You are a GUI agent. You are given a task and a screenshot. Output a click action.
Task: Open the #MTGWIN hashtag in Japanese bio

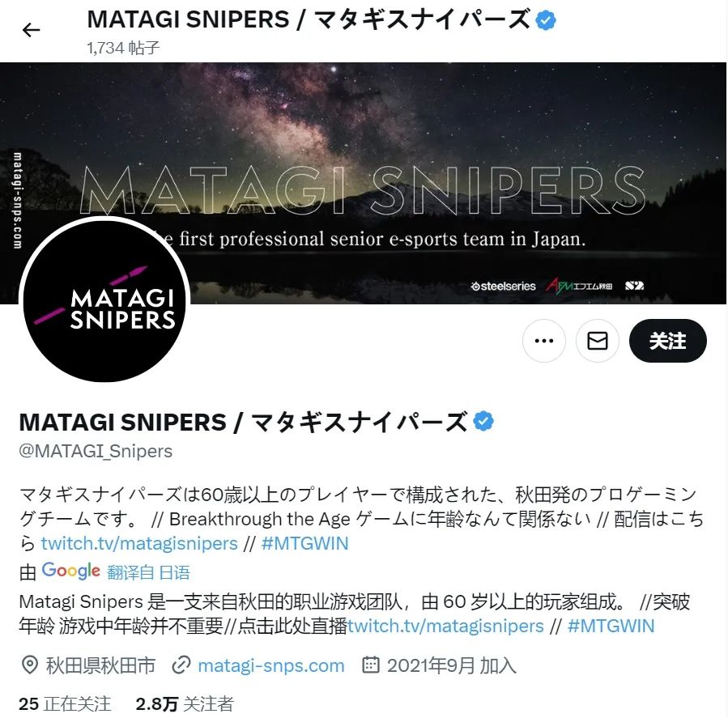click(x=304, y=543)
